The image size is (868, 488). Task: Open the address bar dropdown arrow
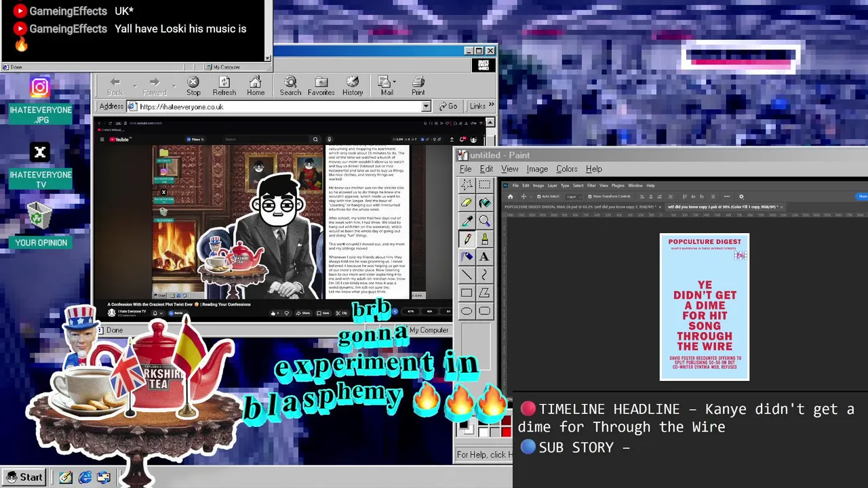pos(426,106)
